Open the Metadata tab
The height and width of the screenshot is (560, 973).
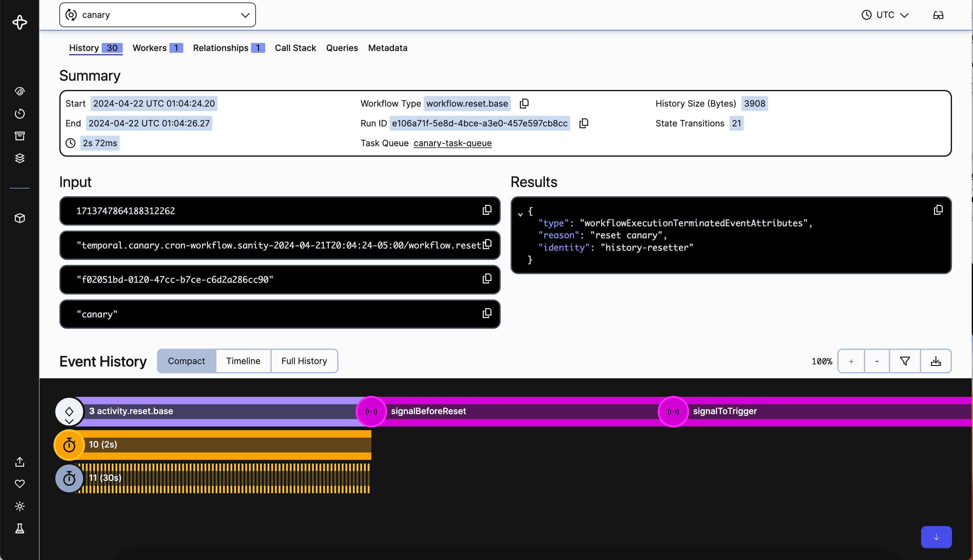388,48
